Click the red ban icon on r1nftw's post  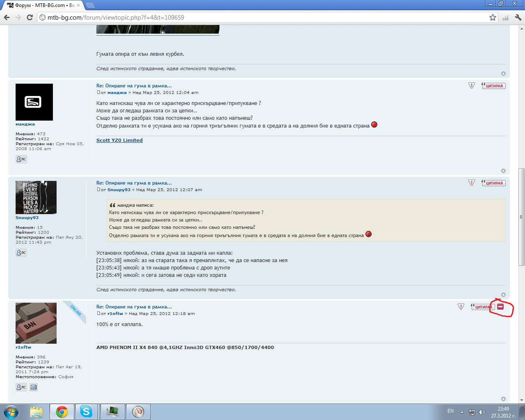pyautogui.click(x=500, y=307)
